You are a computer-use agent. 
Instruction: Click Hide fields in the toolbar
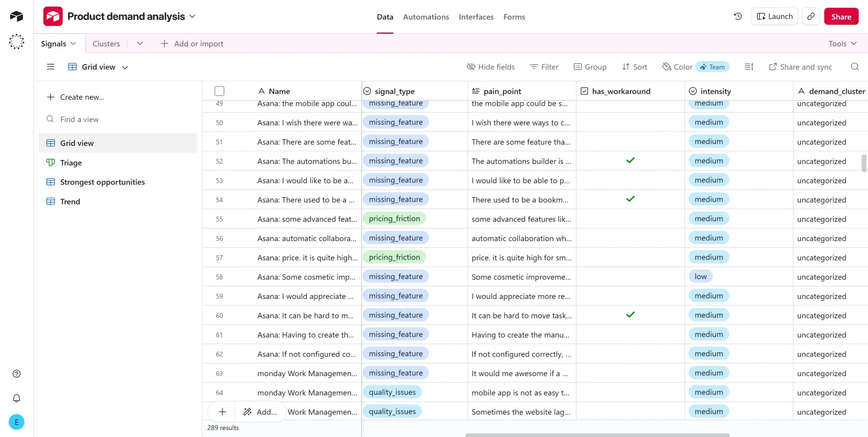490,67
